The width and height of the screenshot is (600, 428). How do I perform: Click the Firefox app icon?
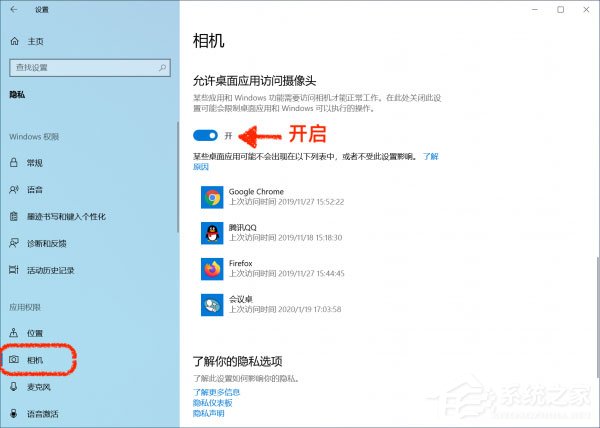212,269
